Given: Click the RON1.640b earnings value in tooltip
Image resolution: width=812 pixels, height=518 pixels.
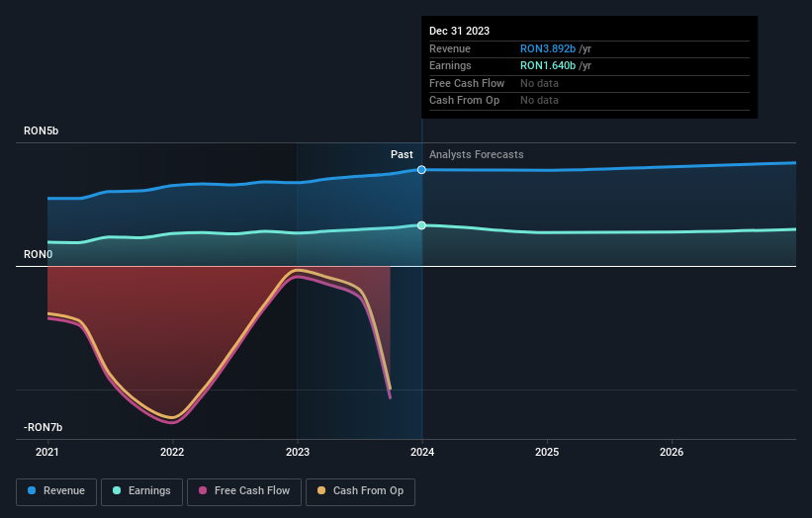Looking at the screenshot, I should [x=547, y=65].
